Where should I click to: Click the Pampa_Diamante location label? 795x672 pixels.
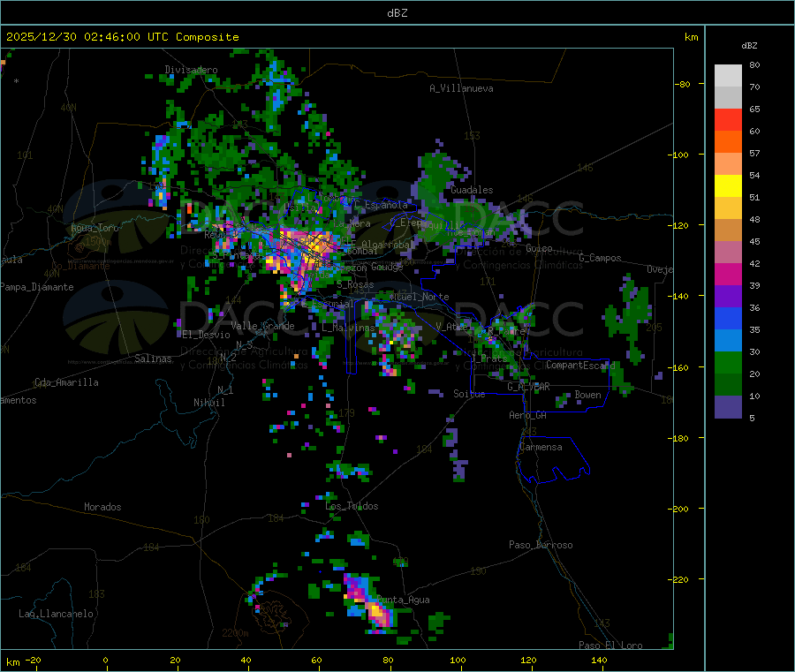click(x=37, y=287)
